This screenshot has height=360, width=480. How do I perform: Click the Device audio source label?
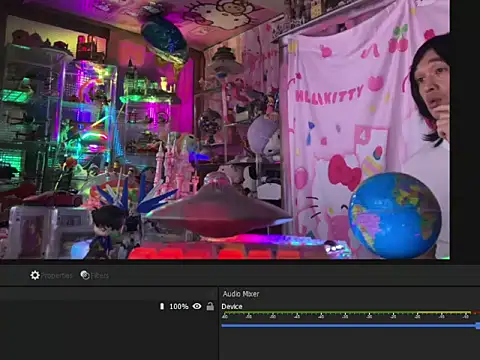click(232, 306)
